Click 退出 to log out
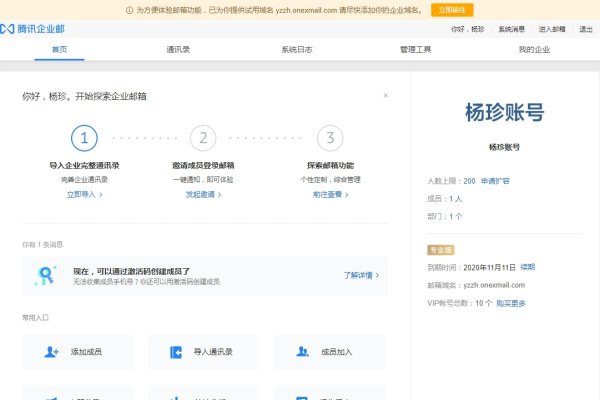This screenshot has height=400, width=600. pos(585,29)
